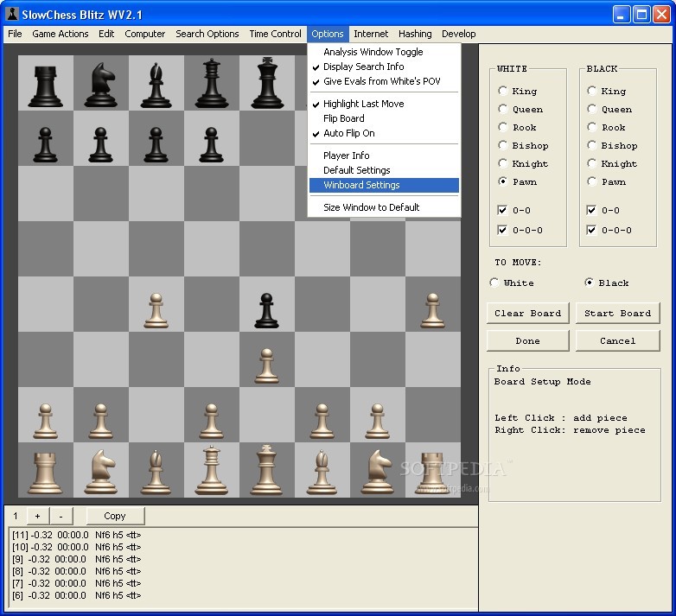
Task: Click the plus button beside Copy
Action: click(x=37, y=516)
